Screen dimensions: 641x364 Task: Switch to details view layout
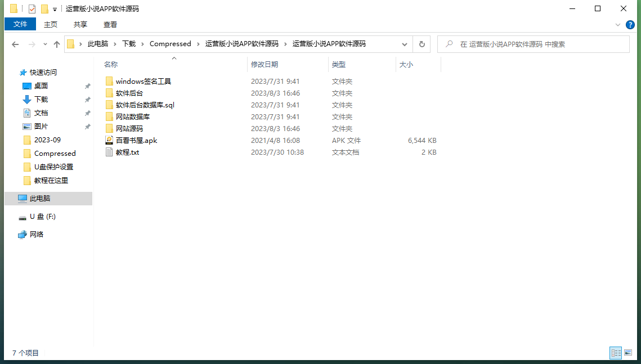tap(616, 353)
